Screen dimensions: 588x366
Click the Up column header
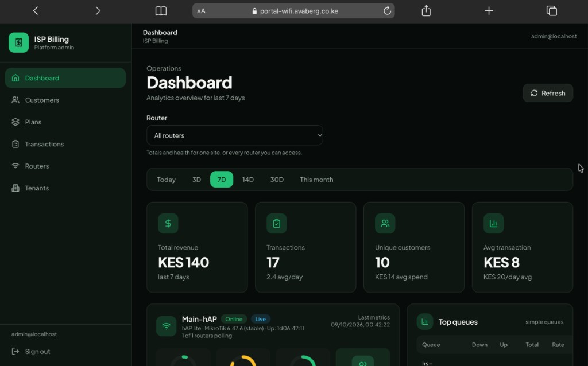tap(504, 345)
